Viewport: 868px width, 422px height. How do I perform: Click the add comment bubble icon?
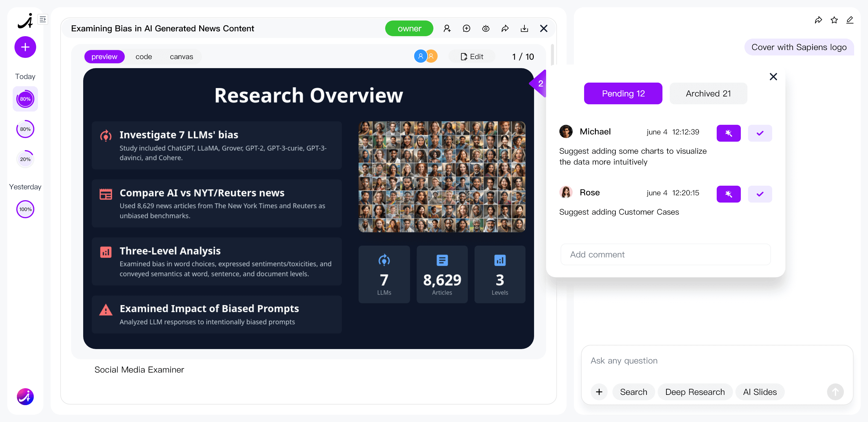coord(466,29)
